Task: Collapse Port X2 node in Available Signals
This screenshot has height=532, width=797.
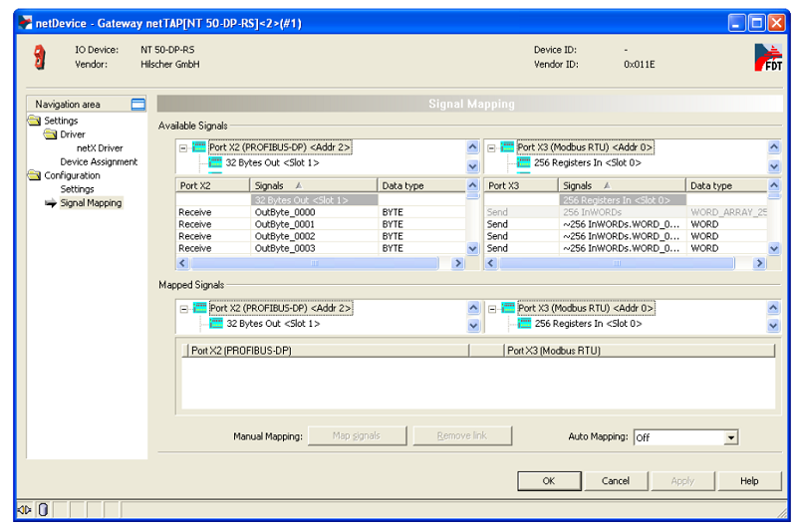Action: coord(183,148)
